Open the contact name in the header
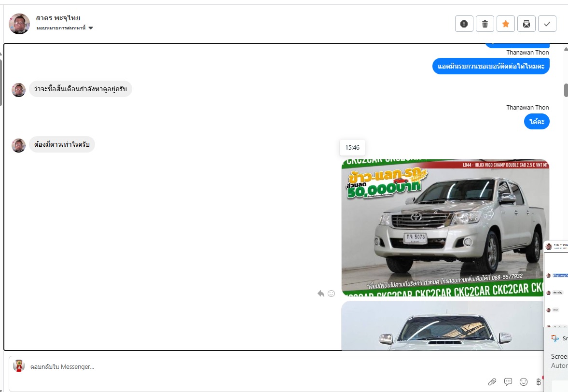This screenshot has height=392, width=568. tap(58, 18)
